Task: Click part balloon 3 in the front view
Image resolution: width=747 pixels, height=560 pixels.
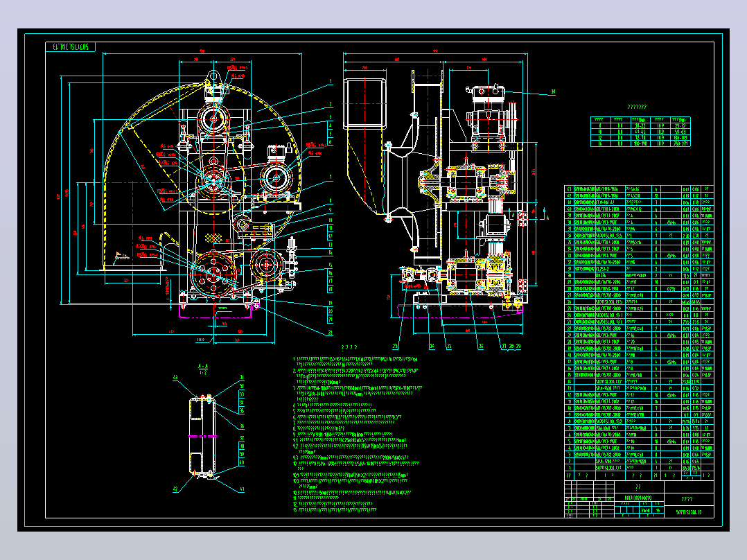Action: click(330, 117)
